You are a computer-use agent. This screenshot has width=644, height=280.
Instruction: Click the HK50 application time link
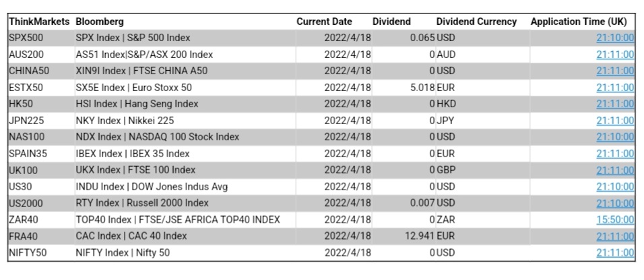point(614,104)
